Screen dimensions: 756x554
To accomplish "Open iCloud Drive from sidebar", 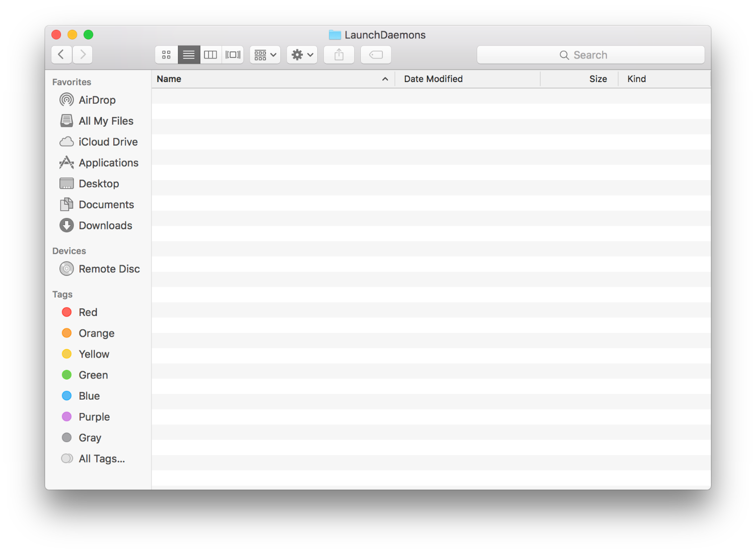I will [108, 142].
